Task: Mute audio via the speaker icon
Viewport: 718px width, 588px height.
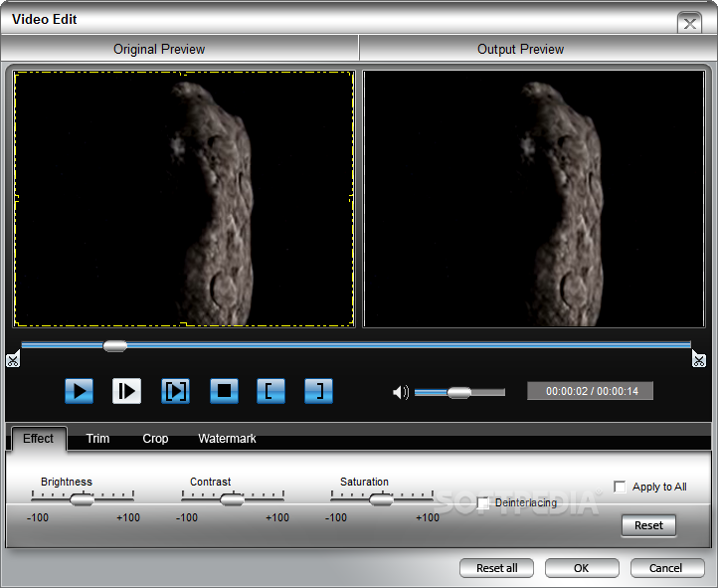Action: pos(401,392)
